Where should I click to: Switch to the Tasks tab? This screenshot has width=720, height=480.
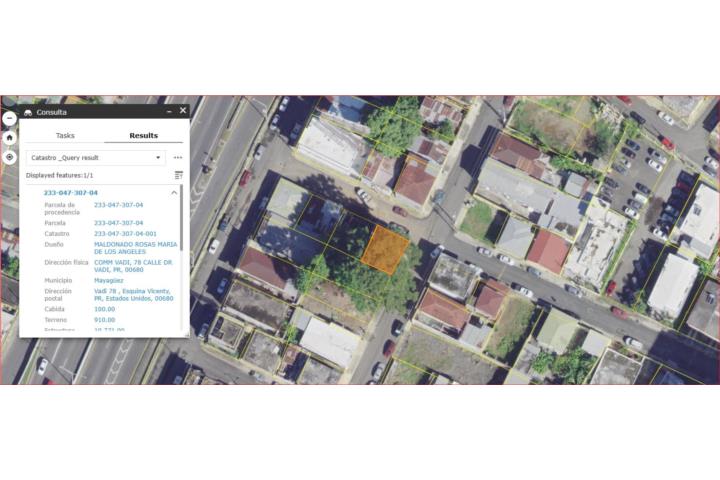65,136
